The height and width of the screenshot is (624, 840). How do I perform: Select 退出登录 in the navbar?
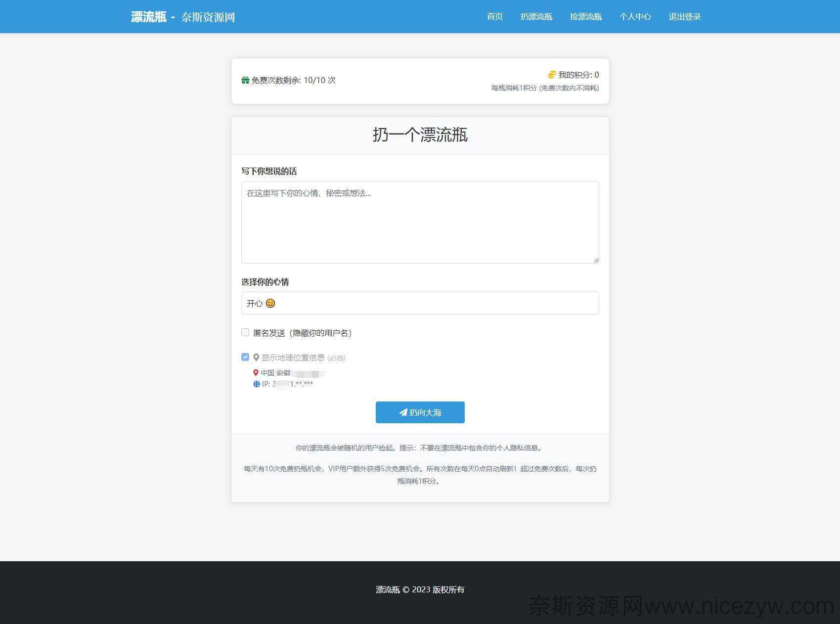[x=684, y=17]
